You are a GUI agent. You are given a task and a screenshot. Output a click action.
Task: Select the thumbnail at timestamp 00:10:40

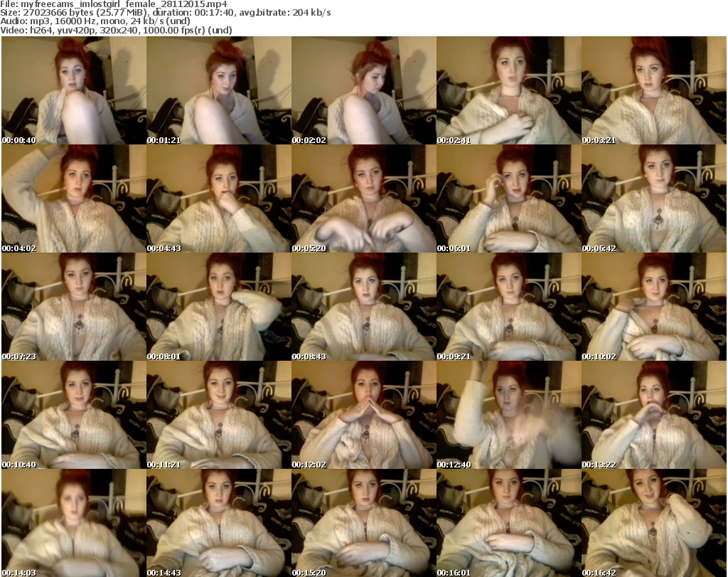(x=74, y=415)
